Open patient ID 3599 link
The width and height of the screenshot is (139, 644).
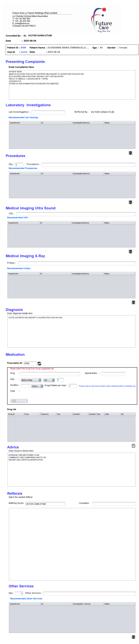pyautogui.click(x=23, y=48)
